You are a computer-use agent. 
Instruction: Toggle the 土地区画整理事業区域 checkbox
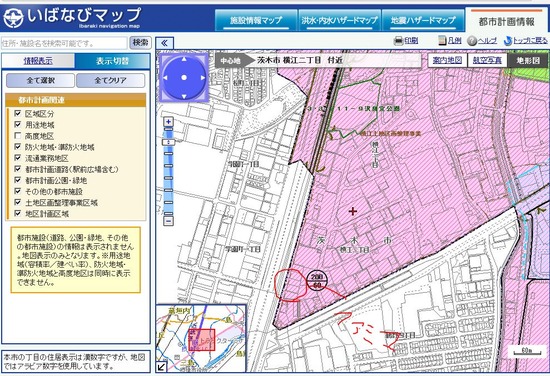(x=18, y=202)
